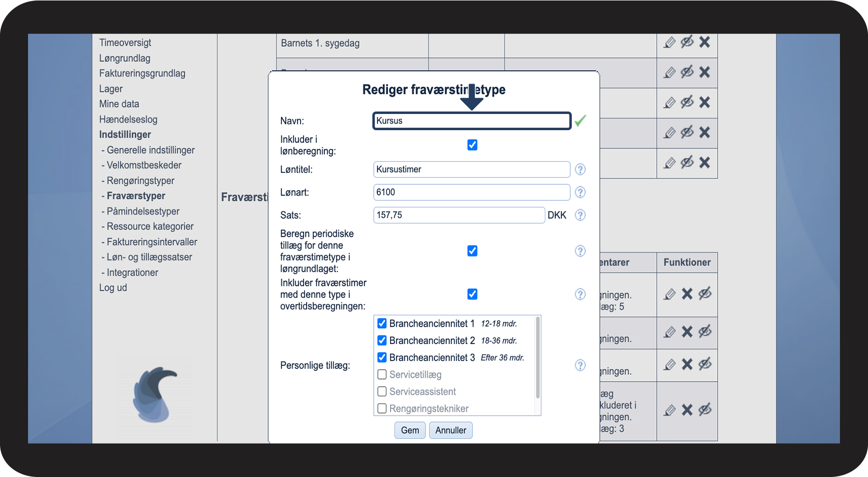Click the help icon next to Løntitel
This screenshot has height=477, width=868.
click(580, 169)
